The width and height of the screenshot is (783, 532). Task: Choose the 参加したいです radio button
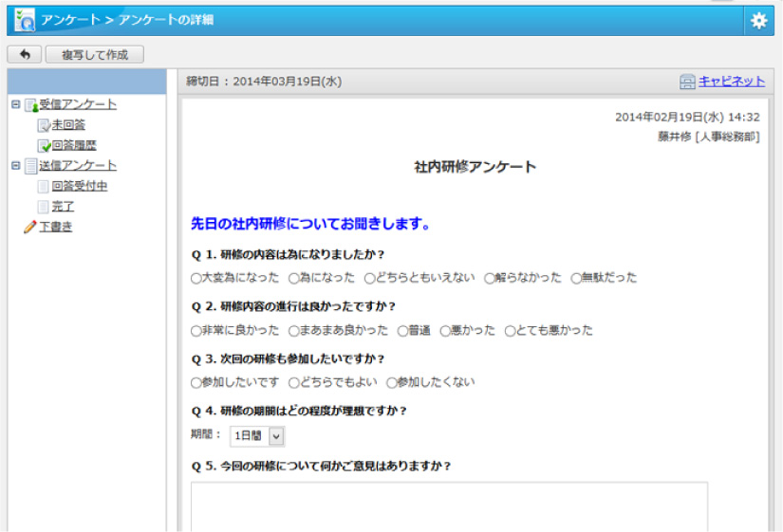pyautogui.click(x=196, y=383)
